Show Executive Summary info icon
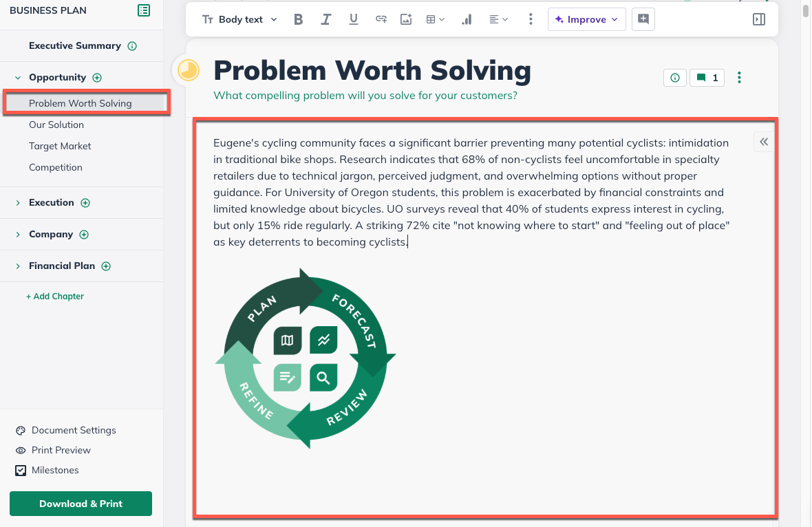This screenshot has width=812, height=527. (132, 46)
